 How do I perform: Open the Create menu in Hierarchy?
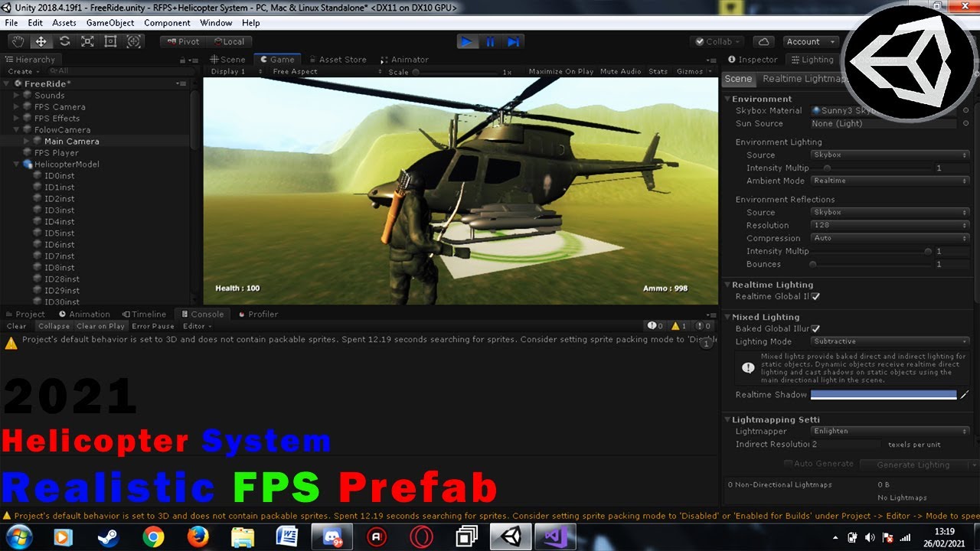tap(23, 71)
